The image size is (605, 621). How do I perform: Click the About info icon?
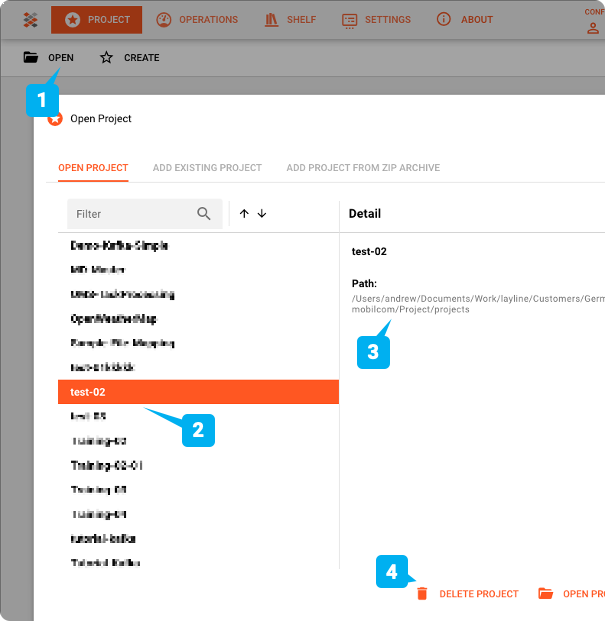tap(444, 20)
